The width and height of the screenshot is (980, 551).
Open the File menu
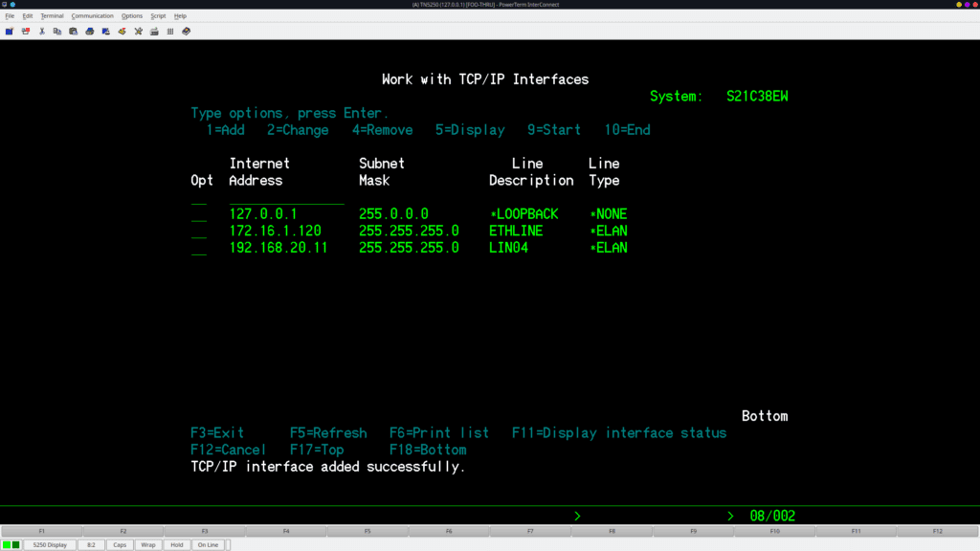pyautogui.click(x=10, y=16)
